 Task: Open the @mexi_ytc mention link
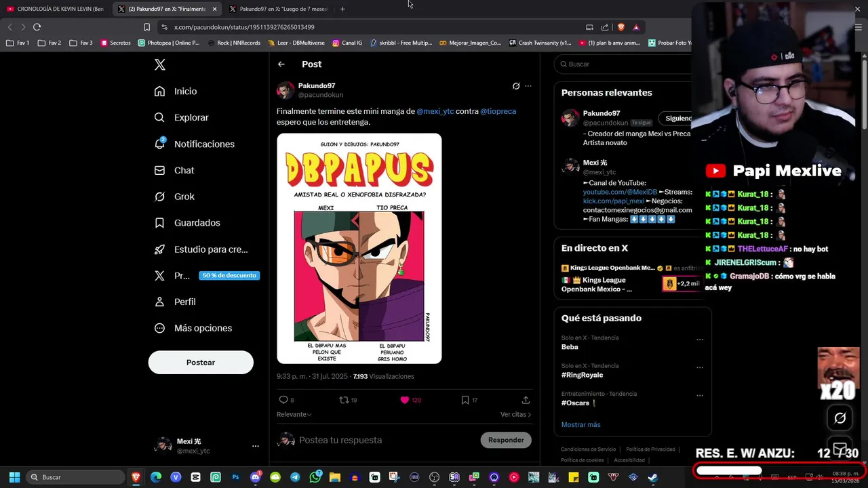435,111
